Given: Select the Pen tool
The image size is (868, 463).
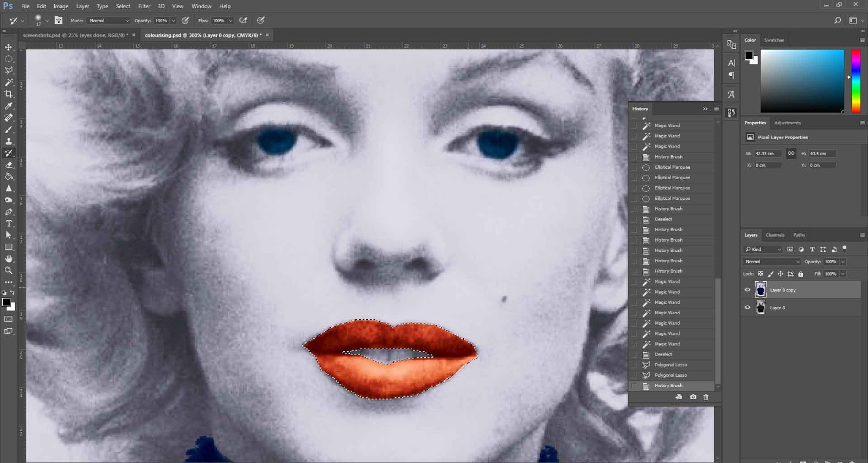Looking at the screenshot, I should [x=9, y=212].
